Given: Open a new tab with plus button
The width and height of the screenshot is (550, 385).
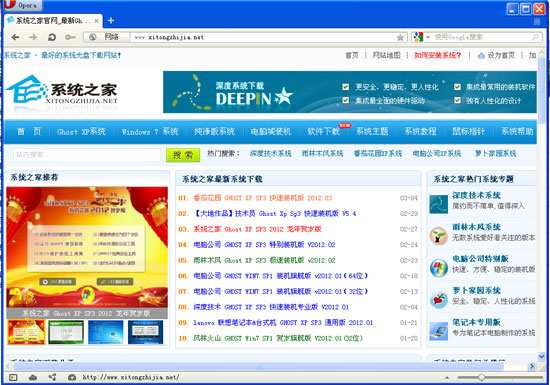Looking at the screenshot, I should (111, 21).
